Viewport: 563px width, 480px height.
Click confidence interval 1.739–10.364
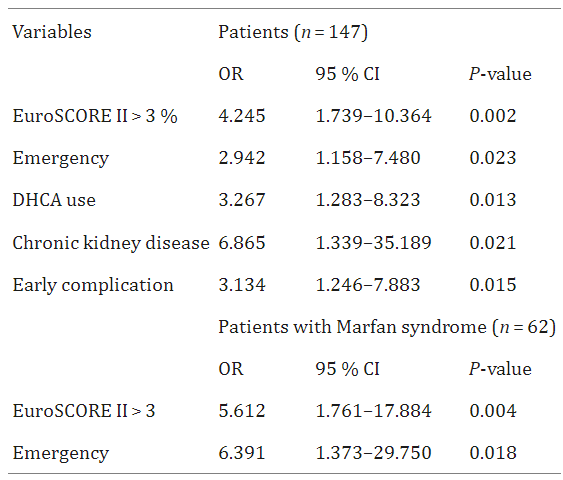(x=373, y=116)
